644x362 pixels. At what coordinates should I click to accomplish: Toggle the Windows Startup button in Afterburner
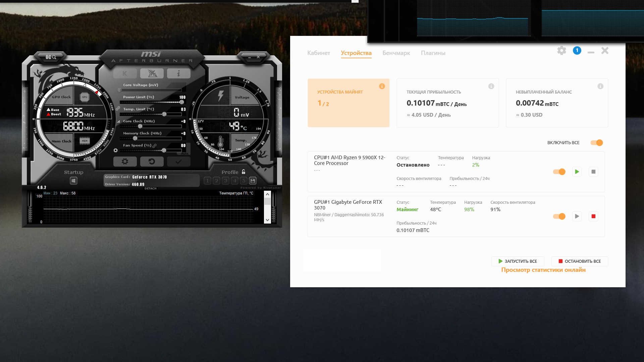(x=73, y=181)
